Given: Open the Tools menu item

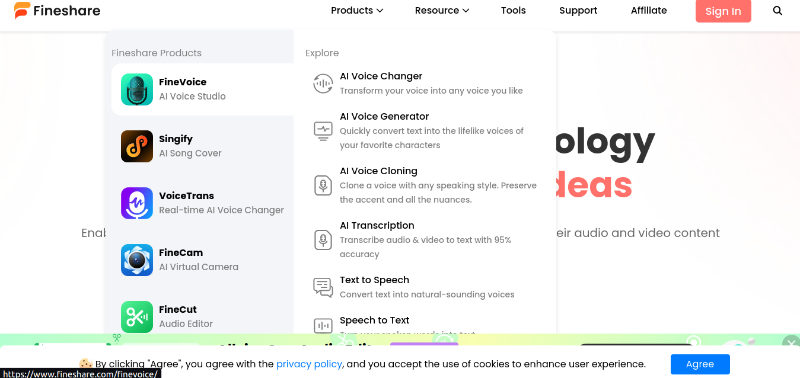Looking at the screenshot, I should point(513,10).
